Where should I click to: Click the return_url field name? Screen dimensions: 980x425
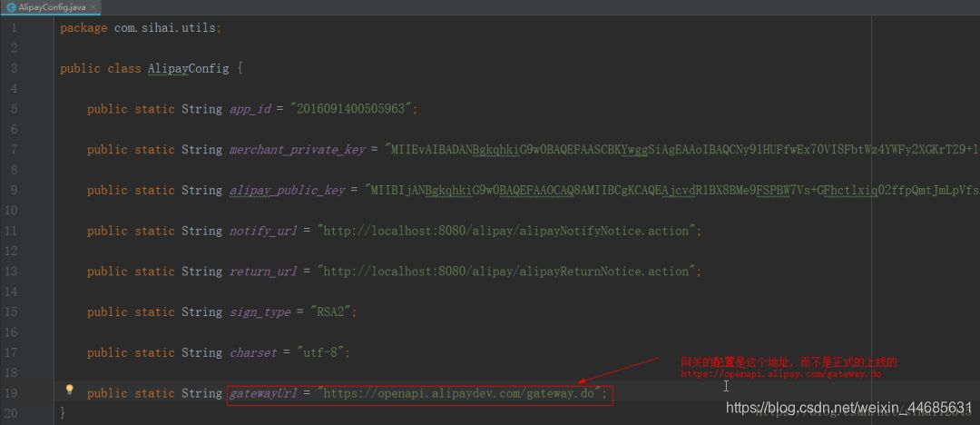(263, 272)
